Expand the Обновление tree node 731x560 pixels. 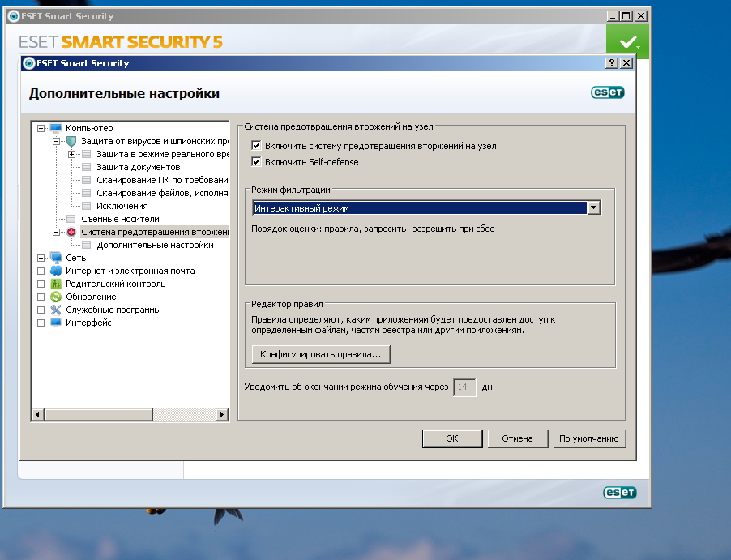41,297
